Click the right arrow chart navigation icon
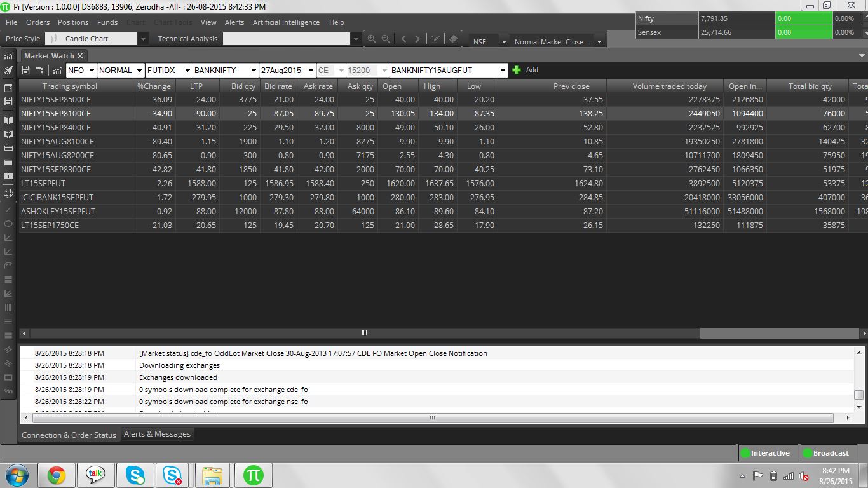The width and height of the screenshot is (868, 488). point(417,39)
